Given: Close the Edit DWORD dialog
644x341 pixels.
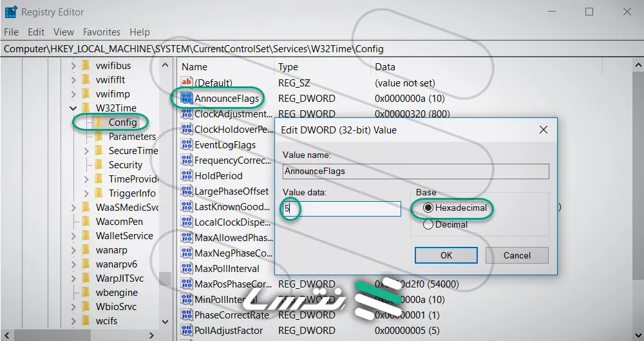Looking at the screenshot, I should (x=544, y=130).
